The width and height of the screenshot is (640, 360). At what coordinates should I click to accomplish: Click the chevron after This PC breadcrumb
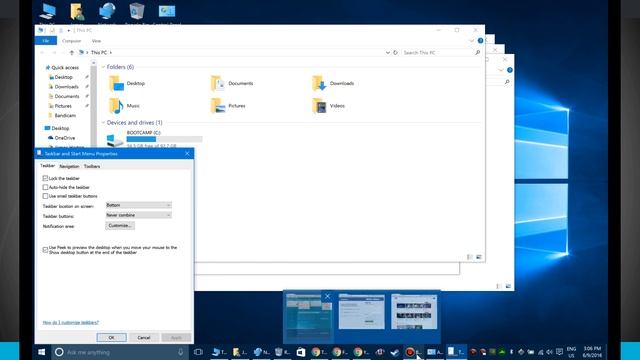click(111, 53)
